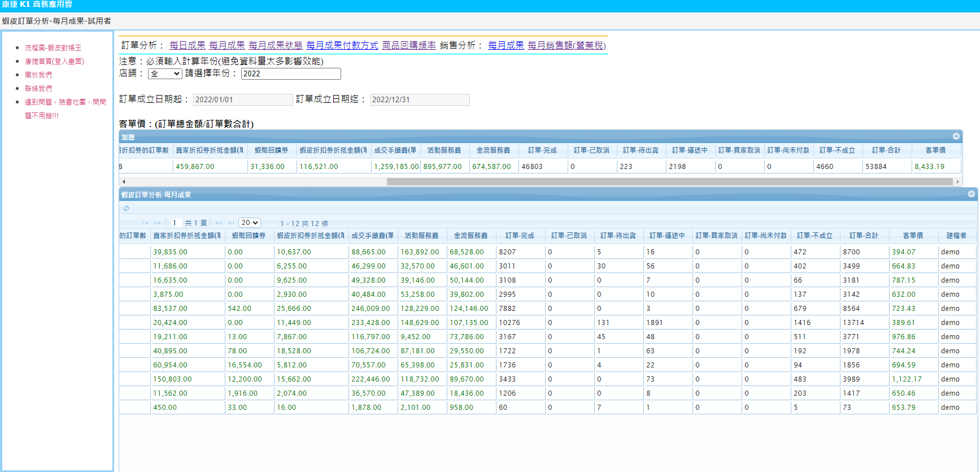The image size is (980, 472).
Task: Open 每月成果付款方式 analysis link
Action: click(342, 45)
